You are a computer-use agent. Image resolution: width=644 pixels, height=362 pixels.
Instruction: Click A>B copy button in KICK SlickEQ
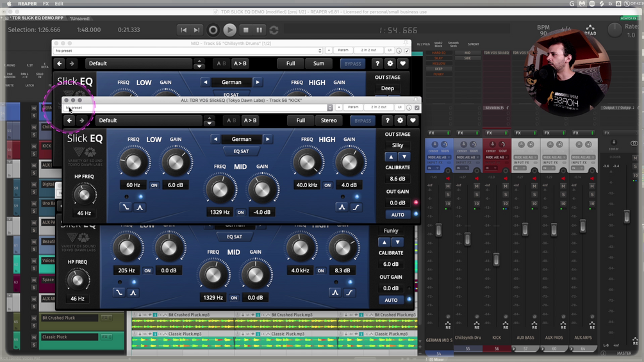250,120
